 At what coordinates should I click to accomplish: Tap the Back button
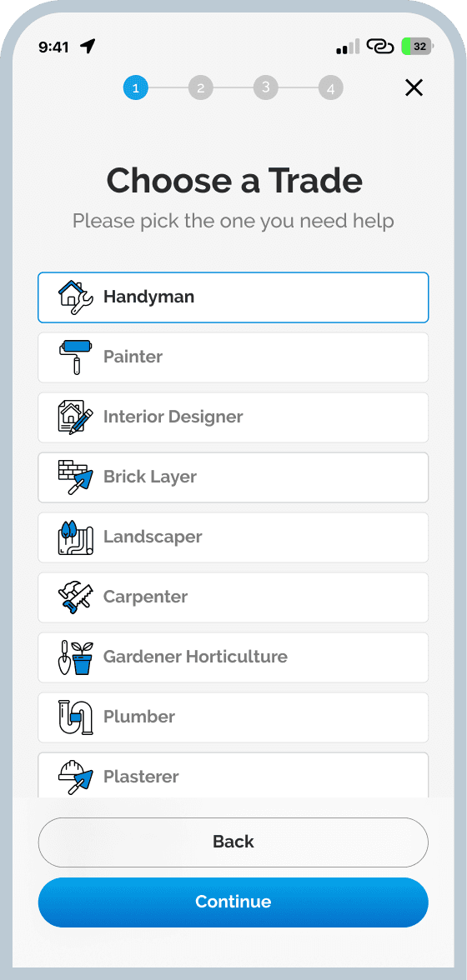233,842
